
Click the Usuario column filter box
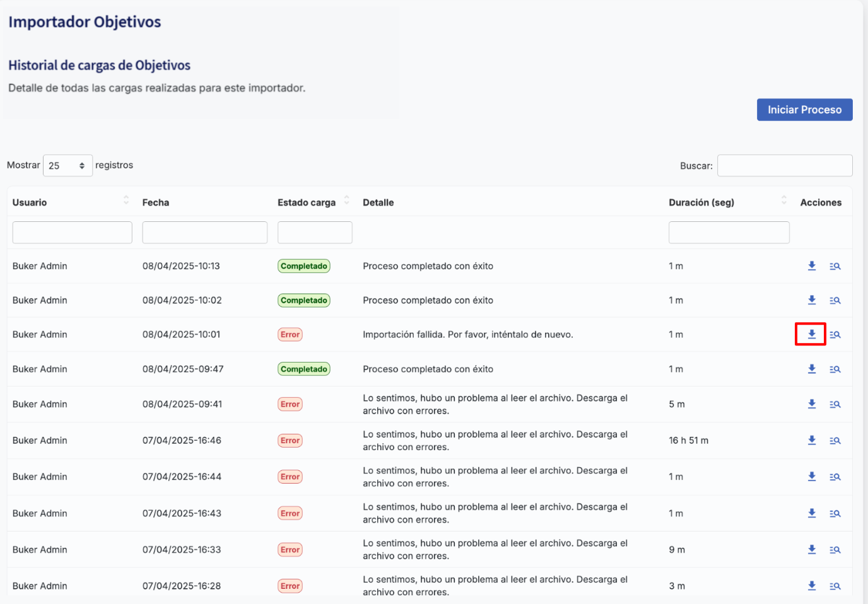73,233
